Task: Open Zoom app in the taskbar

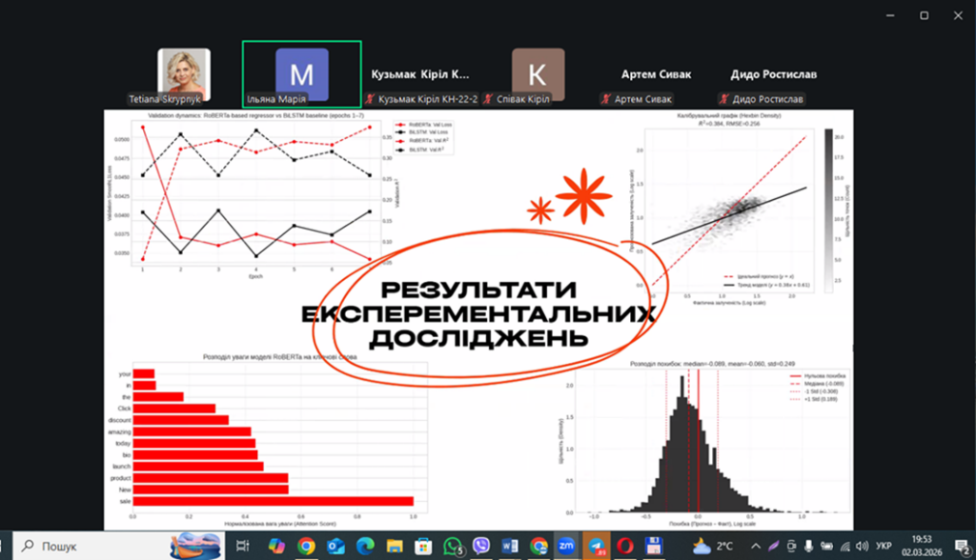Action: pyautogui.click(x=567, y=546)
